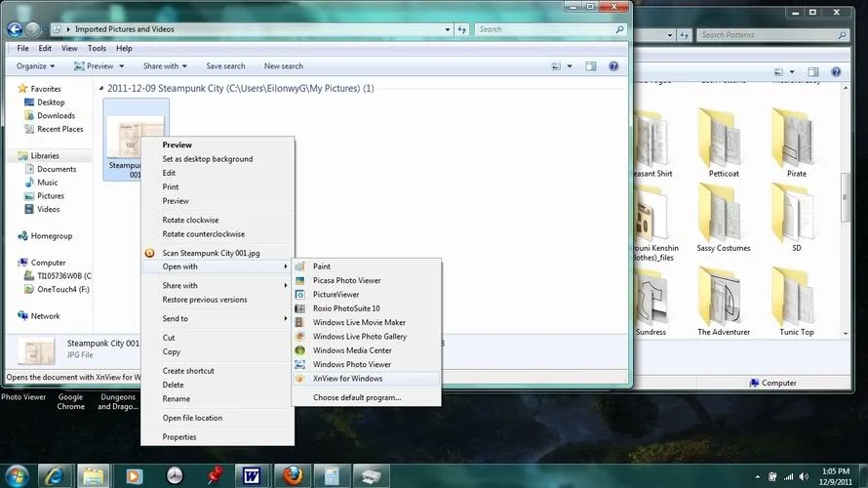Open Firefox from taskbar
The height and width of the screenshot is (488, 868).
click(293, 476)
